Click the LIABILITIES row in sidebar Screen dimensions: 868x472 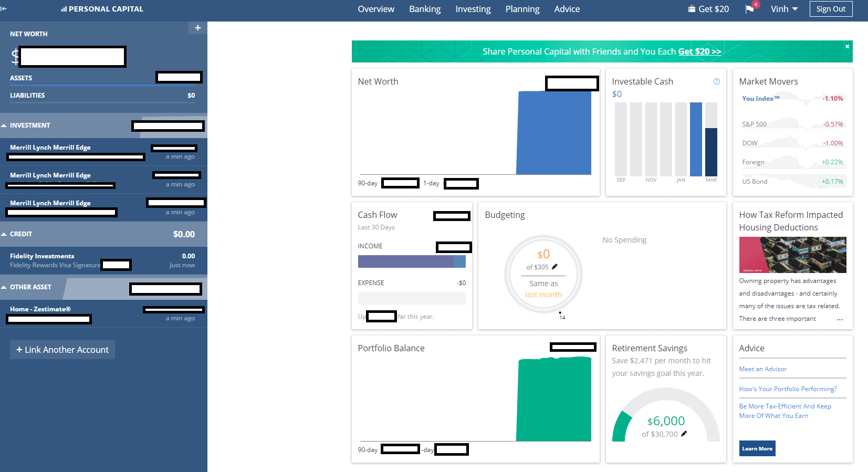click(x=103, y=96)
